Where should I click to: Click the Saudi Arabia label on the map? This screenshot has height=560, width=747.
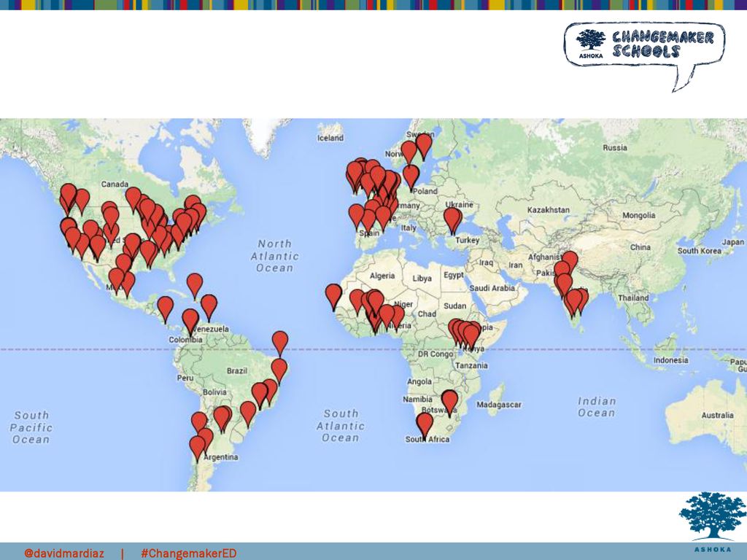(492, 288)
